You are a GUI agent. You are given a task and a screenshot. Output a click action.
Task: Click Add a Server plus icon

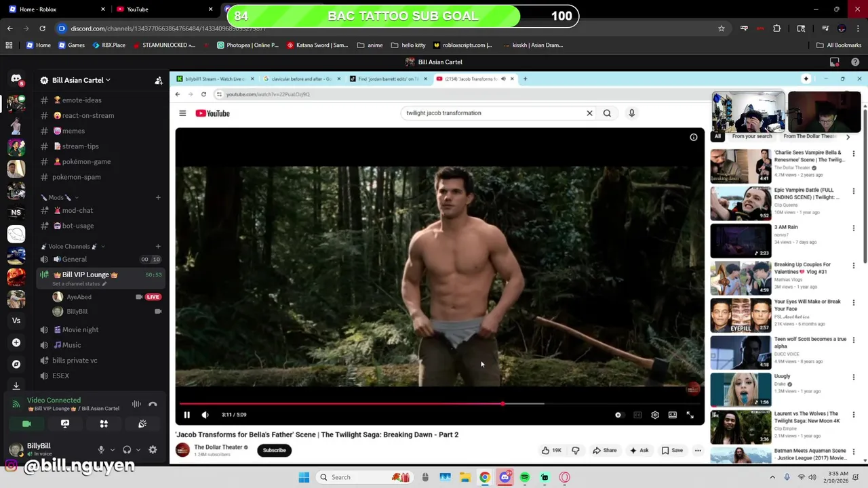coord(16,342)
